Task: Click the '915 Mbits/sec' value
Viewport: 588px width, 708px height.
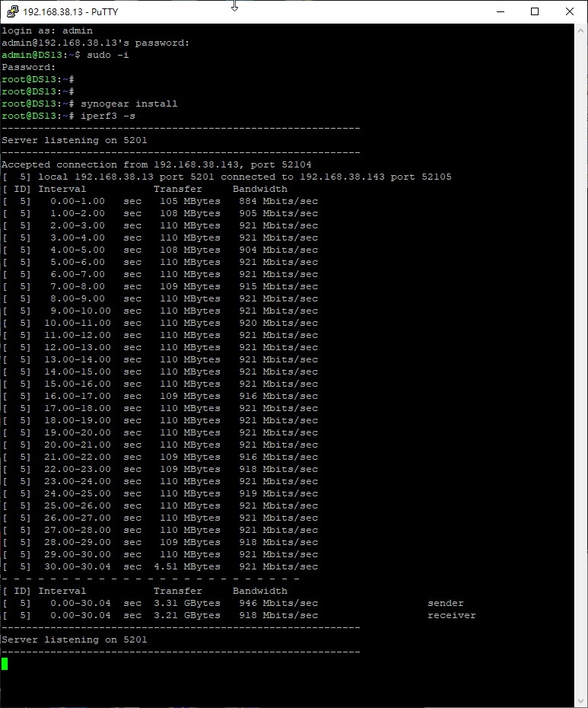Action: coord(278,287)
